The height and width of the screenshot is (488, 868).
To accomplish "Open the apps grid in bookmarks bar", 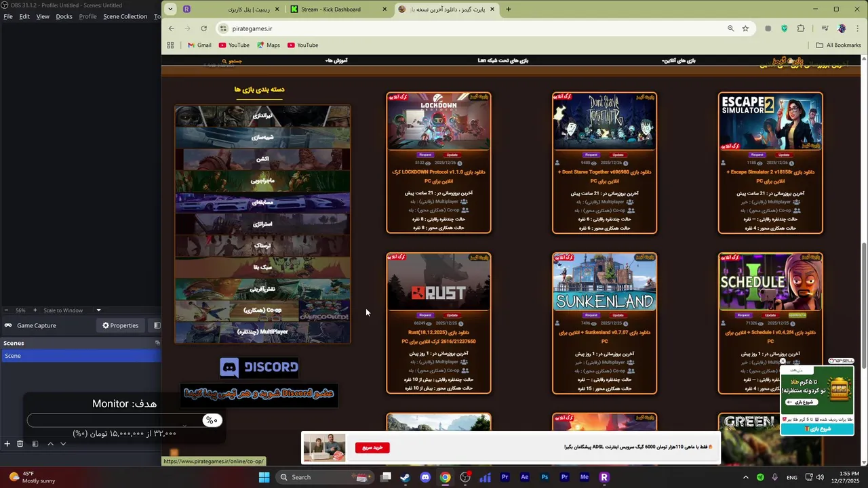I will point(170,45).
